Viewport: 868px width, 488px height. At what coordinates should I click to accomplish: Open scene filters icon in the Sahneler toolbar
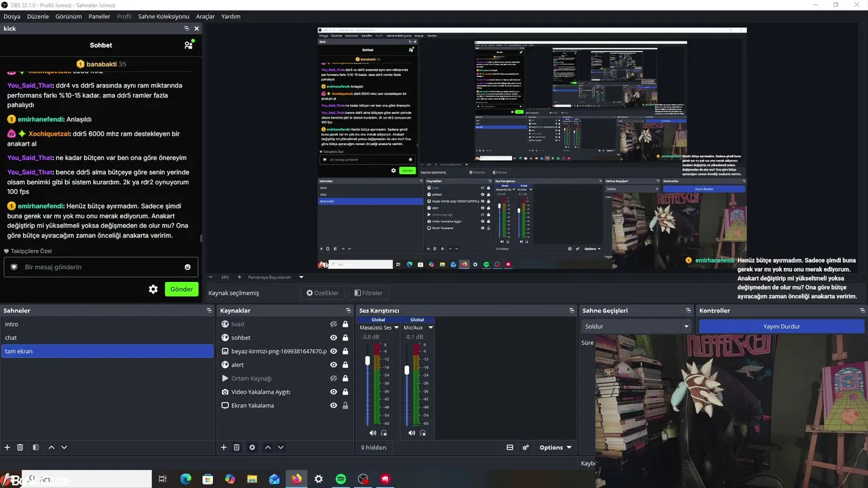tap(35, 447)
